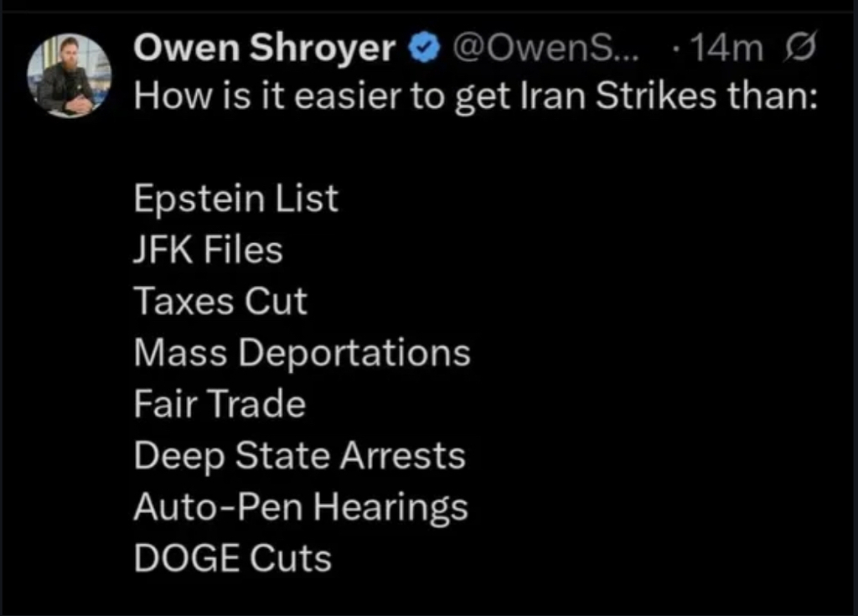Select the "Fair Trade" line
This screenshot has height=616, width=858.
[x=220, y=405]
